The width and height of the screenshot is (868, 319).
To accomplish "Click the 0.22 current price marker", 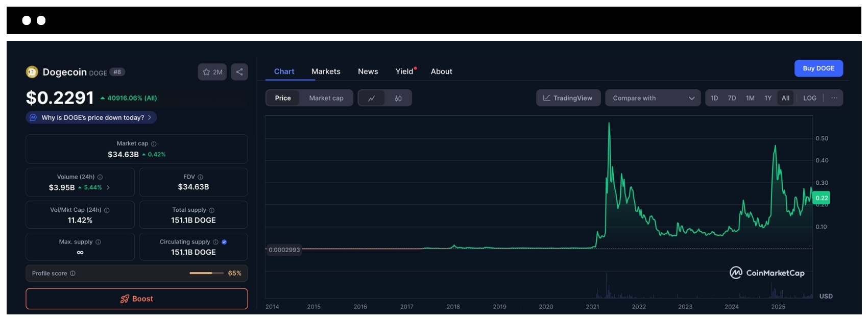I will pos(822,198).
